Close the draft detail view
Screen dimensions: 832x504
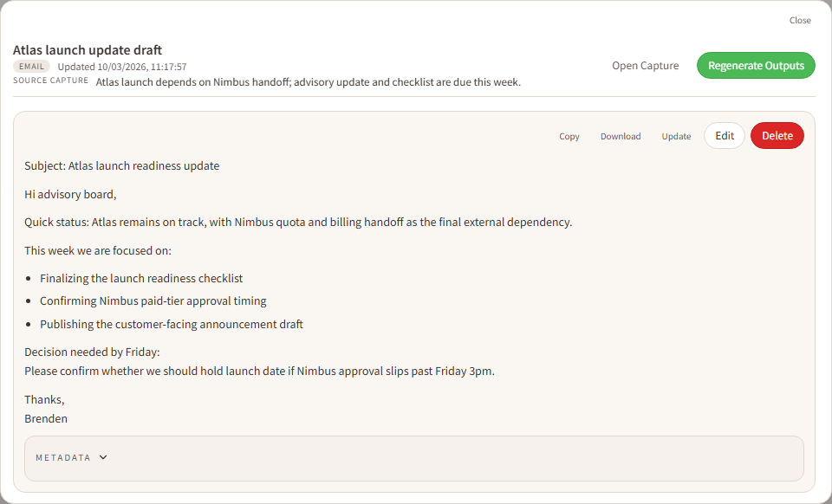[799, 20]
